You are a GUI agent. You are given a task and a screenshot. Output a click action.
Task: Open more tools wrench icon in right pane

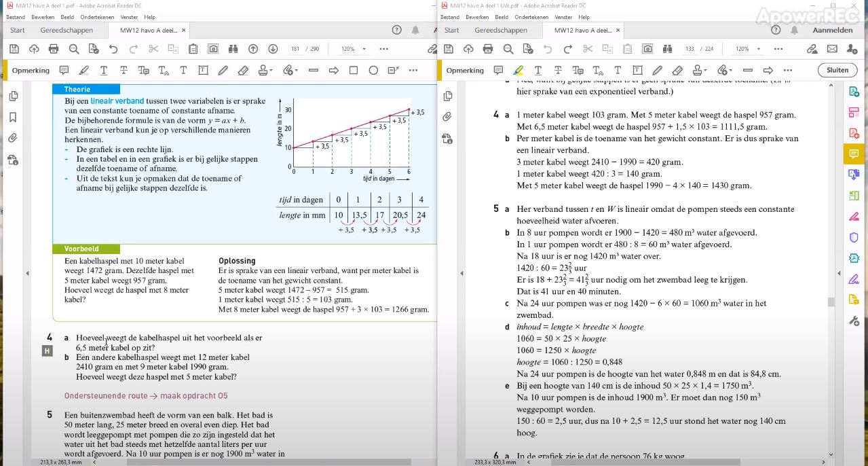point(854,321)
